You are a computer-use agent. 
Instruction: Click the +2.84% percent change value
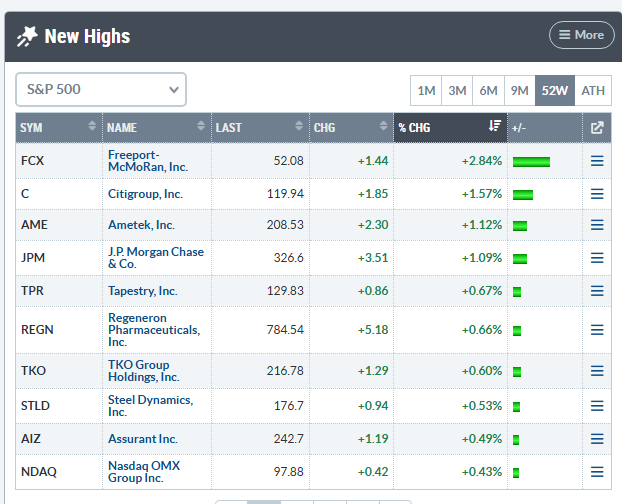pyautogui.click(x=482, y=161)
